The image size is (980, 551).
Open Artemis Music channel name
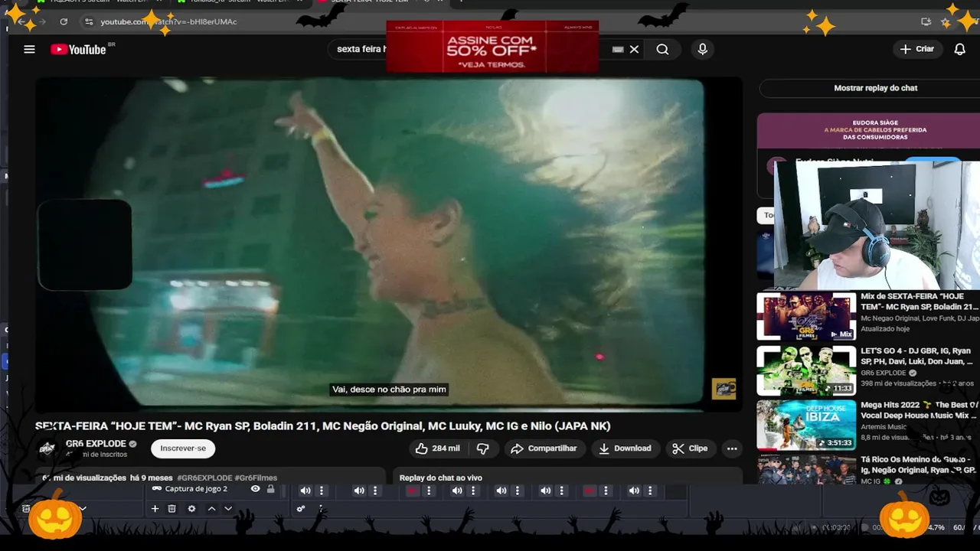[884, 427]
